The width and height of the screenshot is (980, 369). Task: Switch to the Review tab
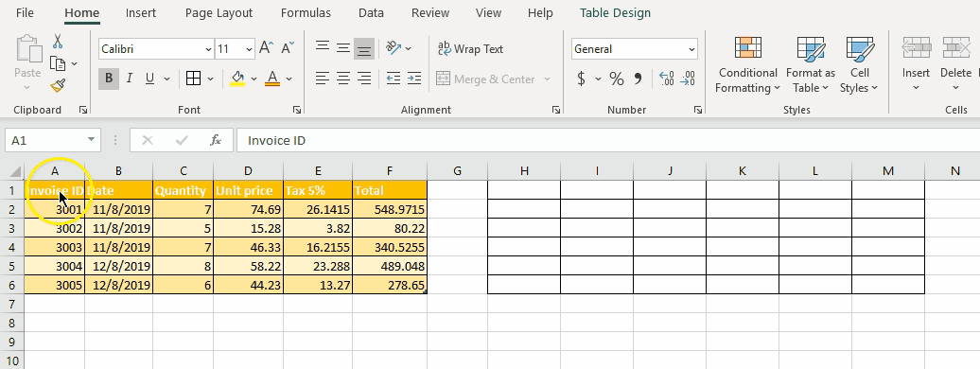coord(430,12)
